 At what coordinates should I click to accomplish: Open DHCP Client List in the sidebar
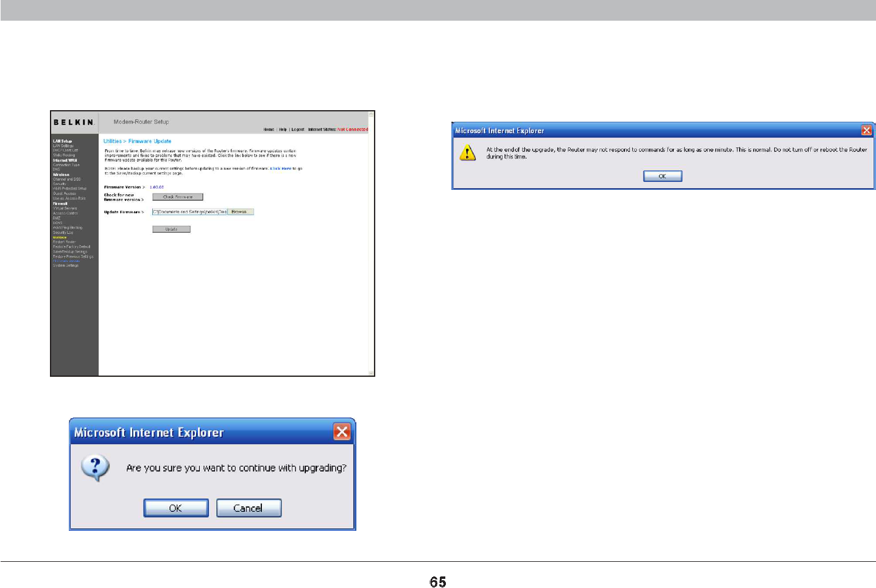[x=65, y=150]
